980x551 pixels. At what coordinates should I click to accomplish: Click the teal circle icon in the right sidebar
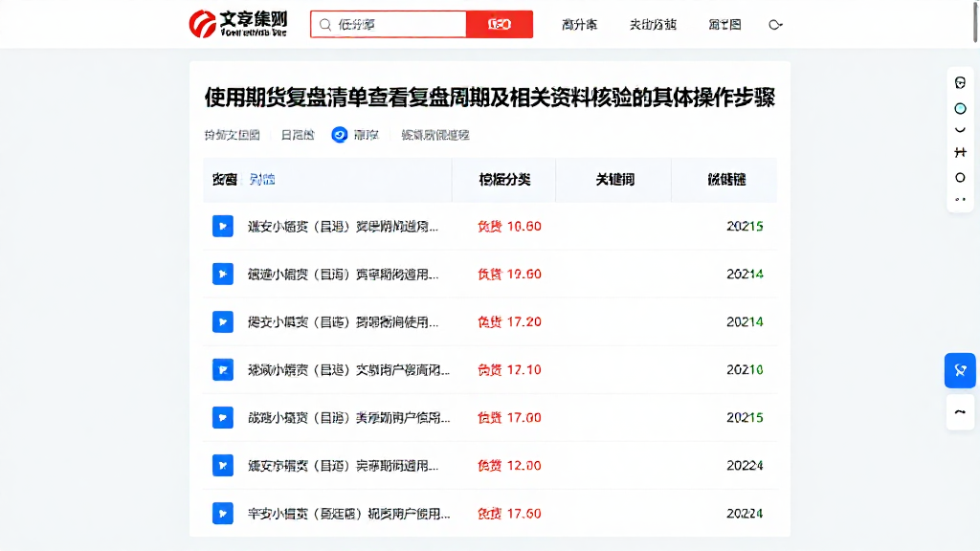[961, 109]
